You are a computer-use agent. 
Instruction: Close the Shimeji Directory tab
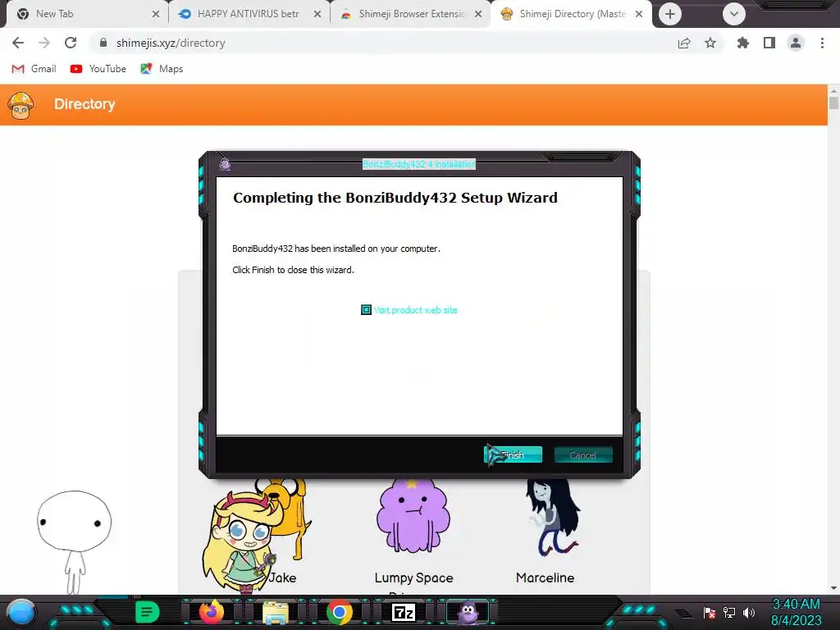(x=638, y=14)
